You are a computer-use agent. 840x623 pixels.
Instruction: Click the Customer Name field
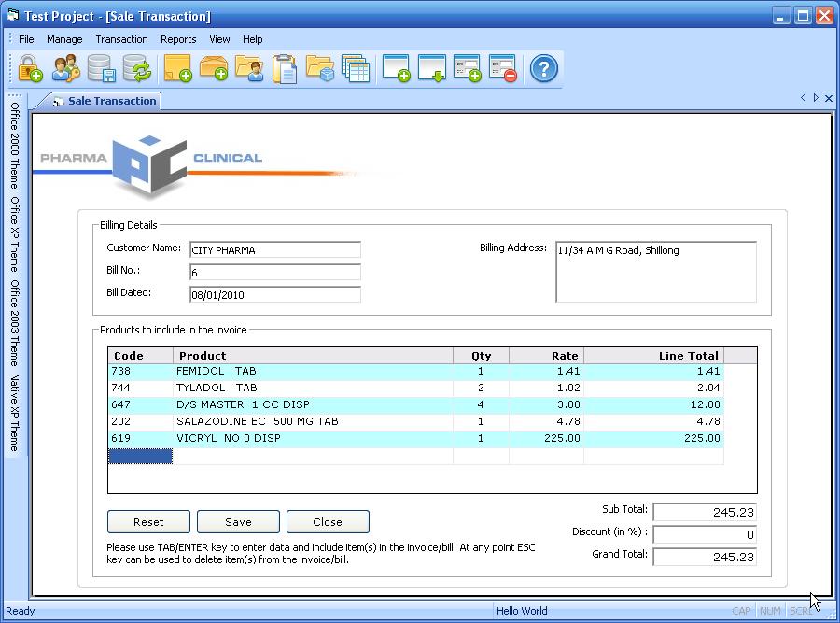274,250
